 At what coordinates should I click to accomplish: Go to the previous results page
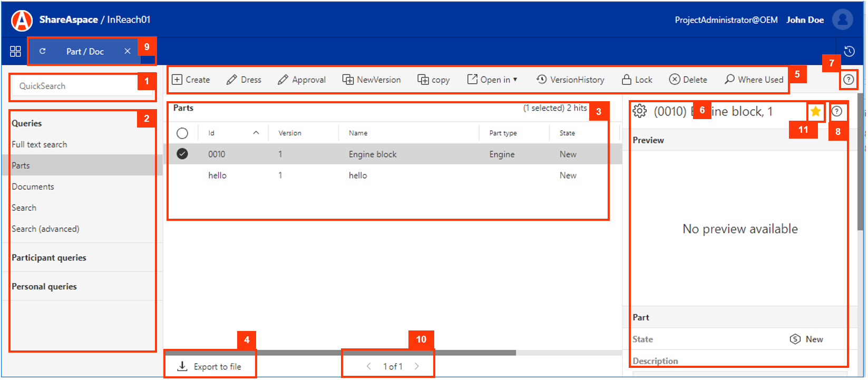coord(368,366)
